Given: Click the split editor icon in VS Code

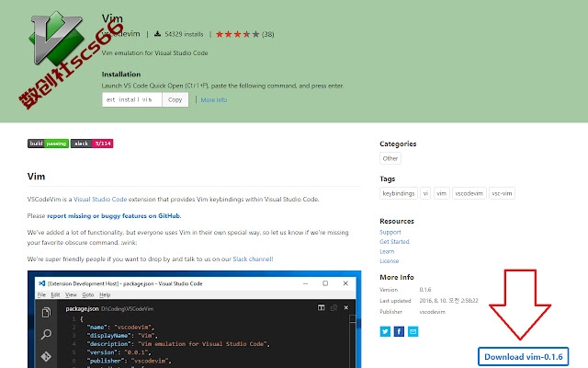Looking at the screenshot, I should click(x=322, y=308).
